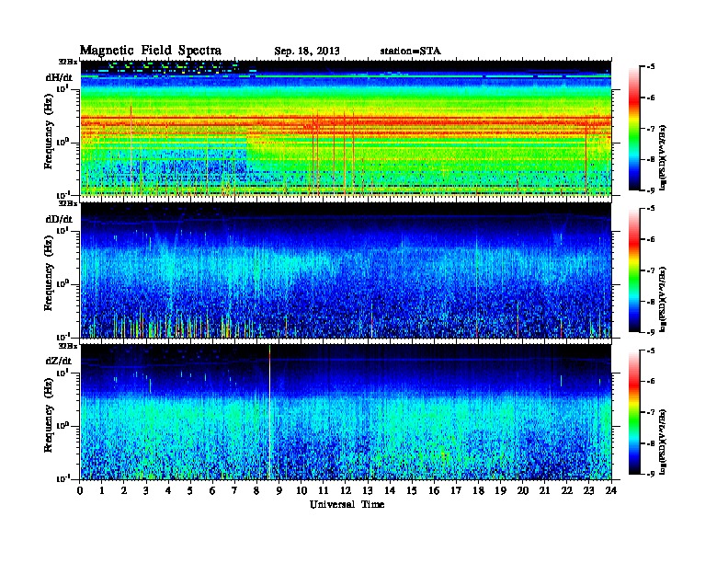Viewport: 728px width, 563px height.
Task: Click the hour tick label "17" on the time axis
Action: [x=456, y=490]
